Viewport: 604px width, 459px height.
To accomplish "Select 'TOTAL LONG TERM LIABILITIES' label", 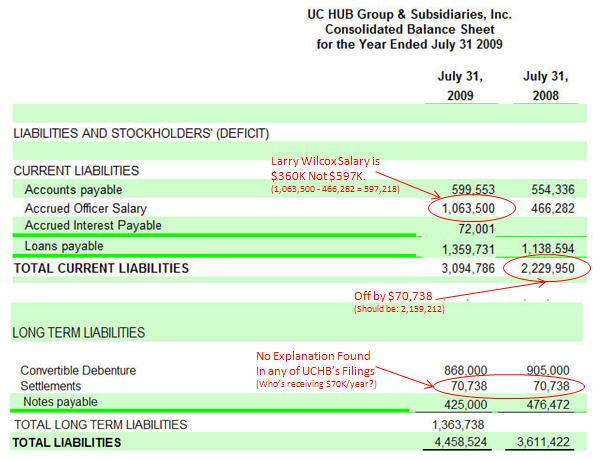I will click(101, 424).
